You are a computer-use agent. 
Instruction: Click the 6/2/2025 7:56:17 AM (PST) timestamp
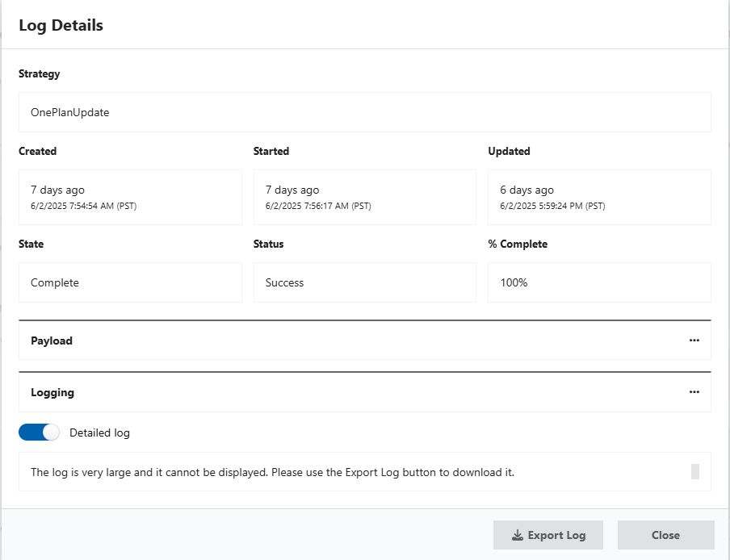tap(318, 206)
